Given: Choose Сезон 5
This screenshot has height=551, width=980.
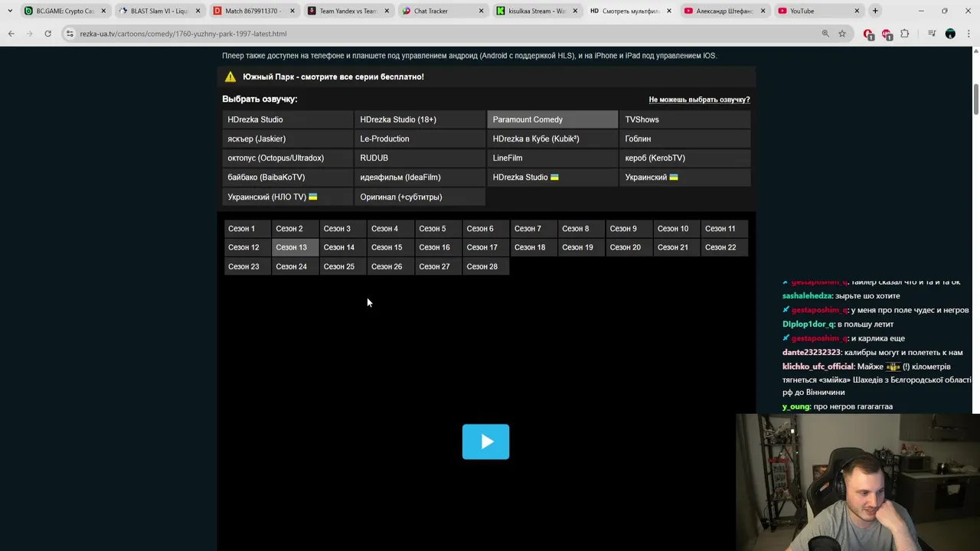Looking at the screenshot, I should [437, 228].
